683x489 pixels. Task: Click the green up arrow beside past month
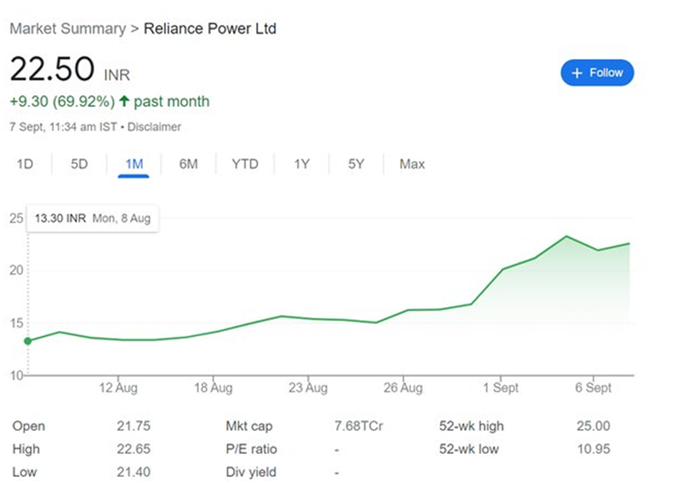124,101
